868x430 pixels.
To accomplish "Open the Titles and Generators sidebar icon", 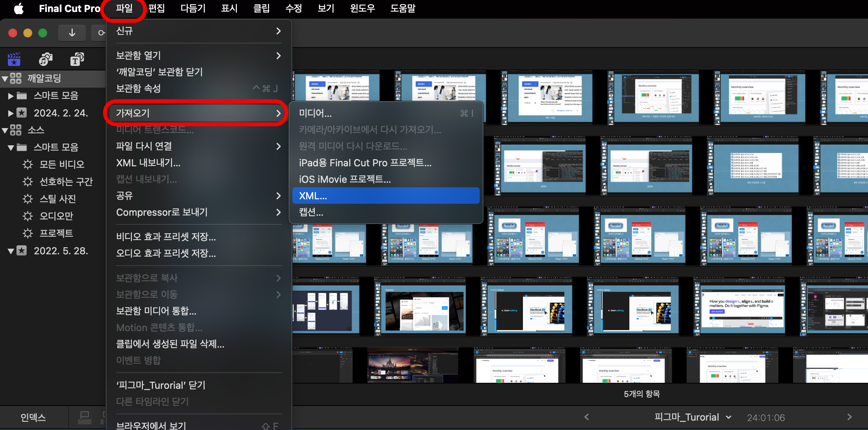I will (77, 59).
